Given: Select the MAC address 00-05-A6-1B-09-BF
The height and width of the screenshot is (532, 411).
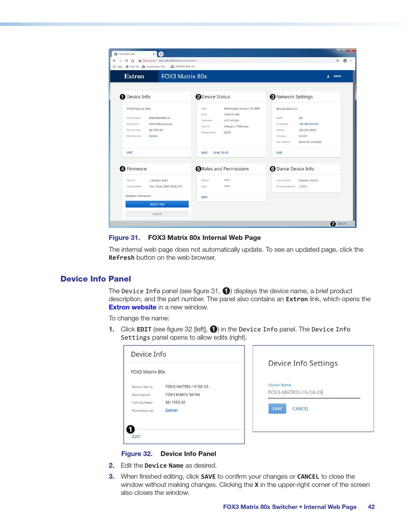Looking at the screenshot, I should pos(310,142).
